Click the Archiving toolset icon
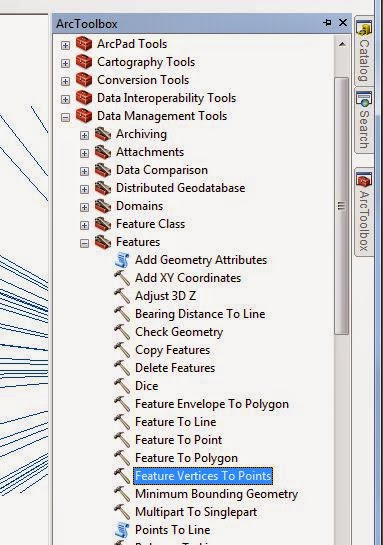This screenshot has height=545, width=383. (x=103, y=134)
